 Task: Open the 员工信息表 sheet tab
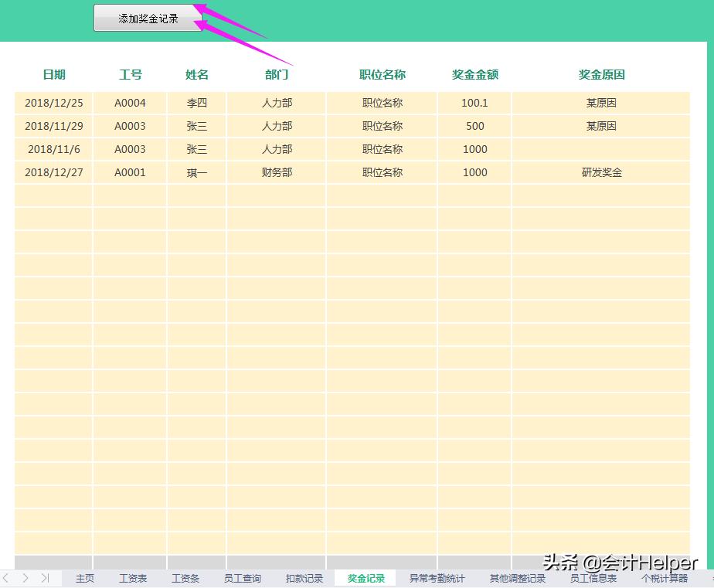592,577
